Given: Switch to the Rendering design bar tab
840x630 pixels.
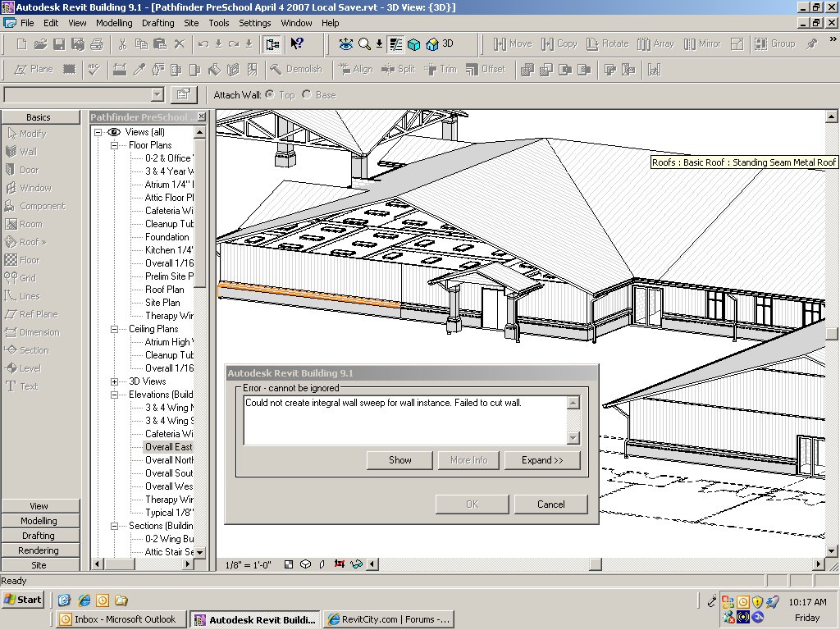Looking at the screenshot, I should pyautogui.click(x=39, y=550).
